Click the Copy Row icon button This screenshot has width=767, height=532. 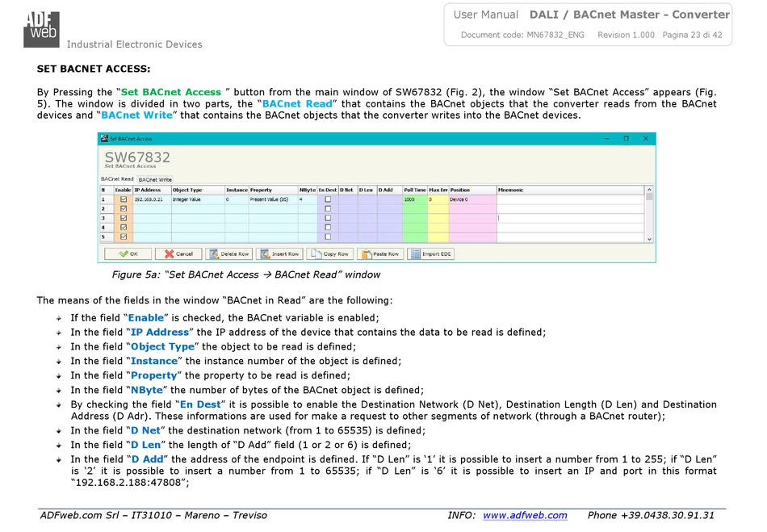(x=329, y=253)
